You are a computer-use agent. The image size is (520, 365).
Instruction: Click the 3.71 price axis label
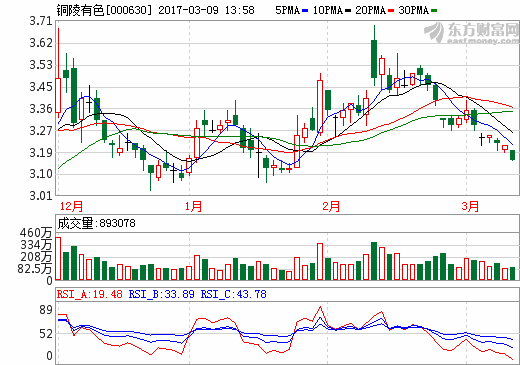tap(41, 21)
